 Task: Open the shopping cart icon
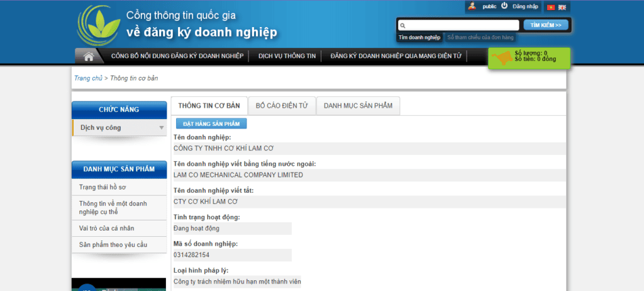pos(502,58)
